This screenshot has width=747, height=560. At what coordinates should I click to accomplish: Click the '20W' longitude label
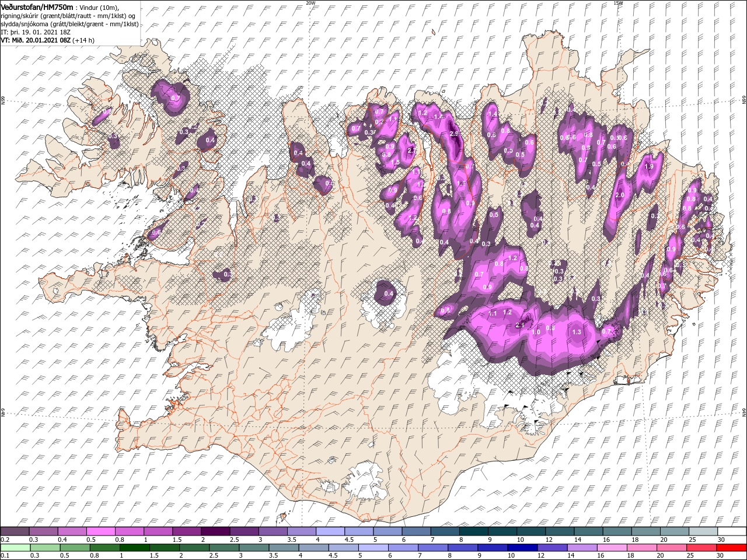click(x=310, y=3)
